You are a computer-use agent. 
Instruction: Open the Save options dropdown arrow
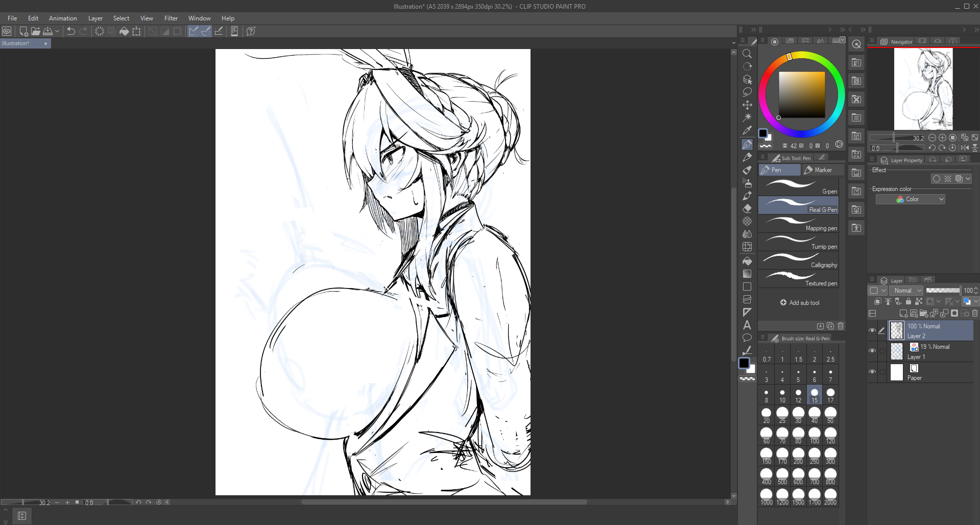tap(57, 31)
